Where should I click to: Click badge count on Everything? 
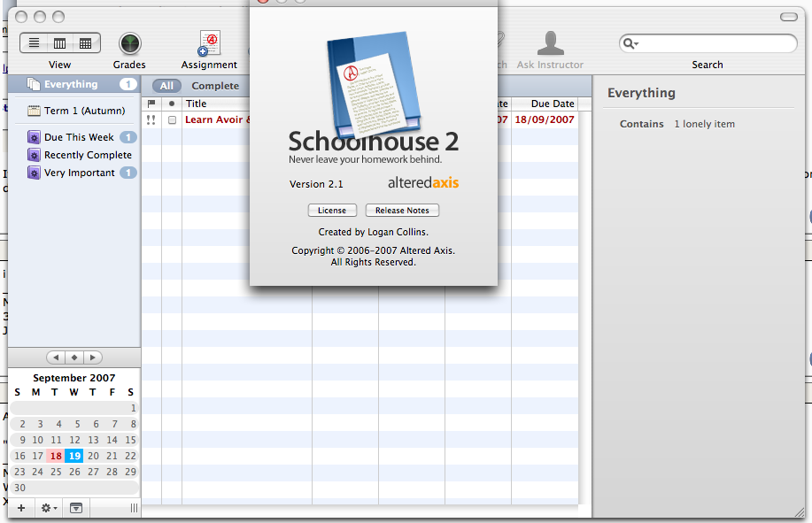(128, 84)
